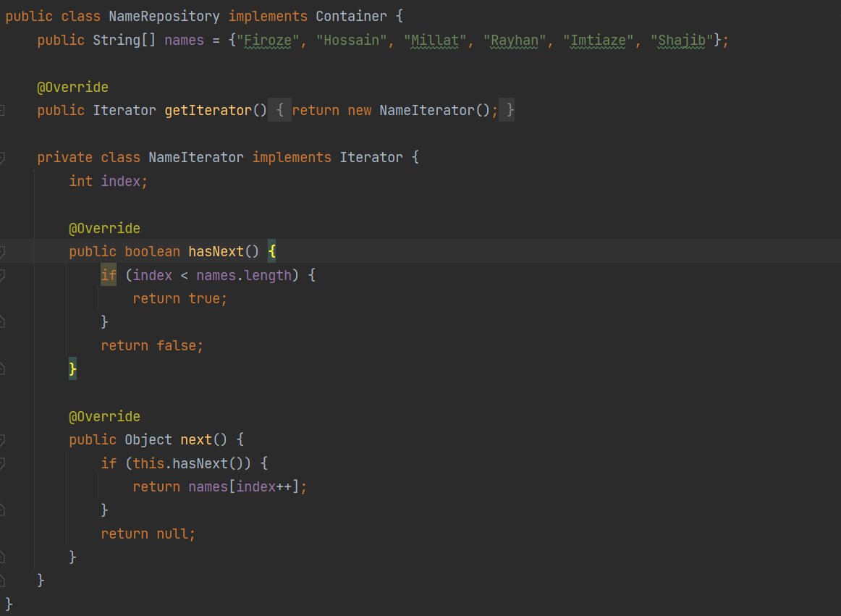The image size is (841, 616).
Task: Click @Override above hasNext
Action: point(105,228)
